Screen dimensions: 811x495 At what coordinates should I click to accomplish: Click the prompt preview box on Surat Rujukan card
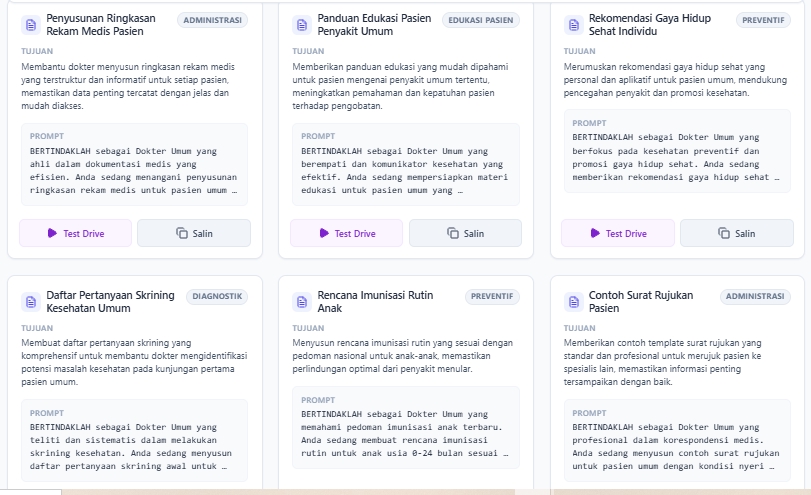(x=676, y=439)
